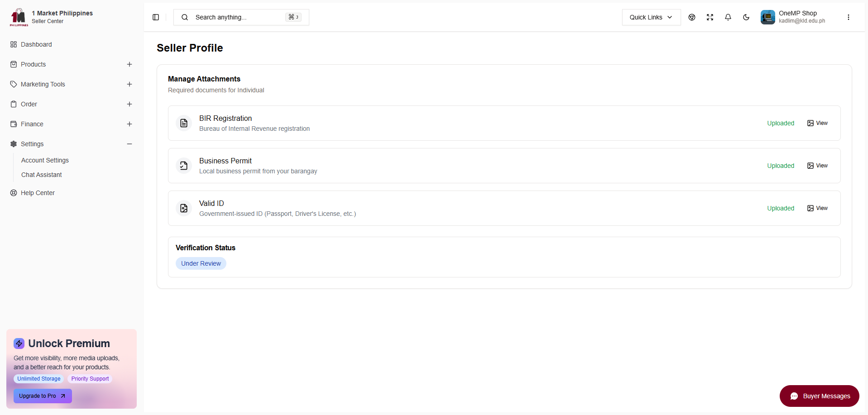Open Account Settings in sidebar
Screen dimensions: 868x415
click(x=45, y=160)
